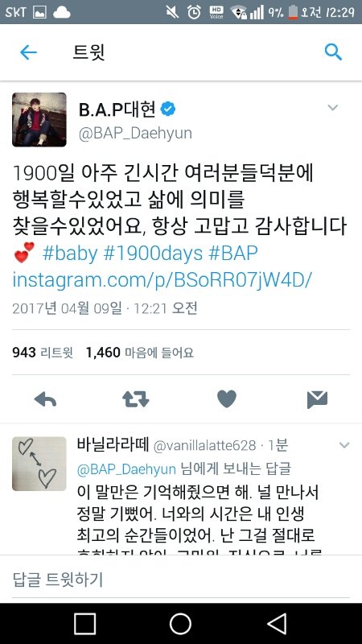Open the #baby hashtag
The width and height of the screenshot is (362, 644).
[x=70, y=254]
